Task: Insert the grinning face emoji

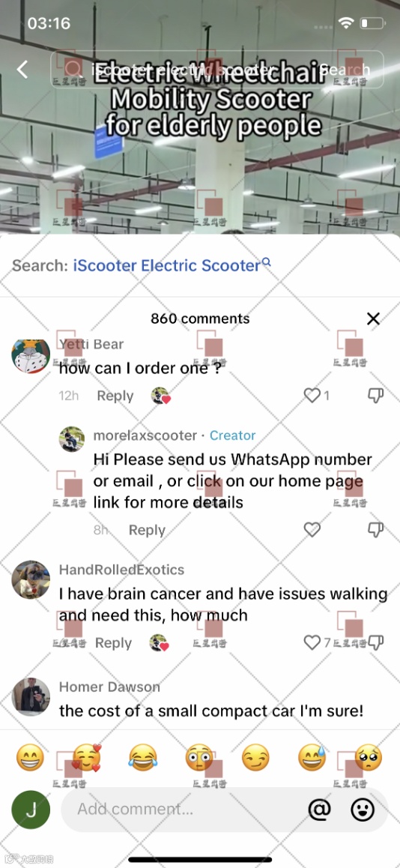Action: (x=30, y=758)
